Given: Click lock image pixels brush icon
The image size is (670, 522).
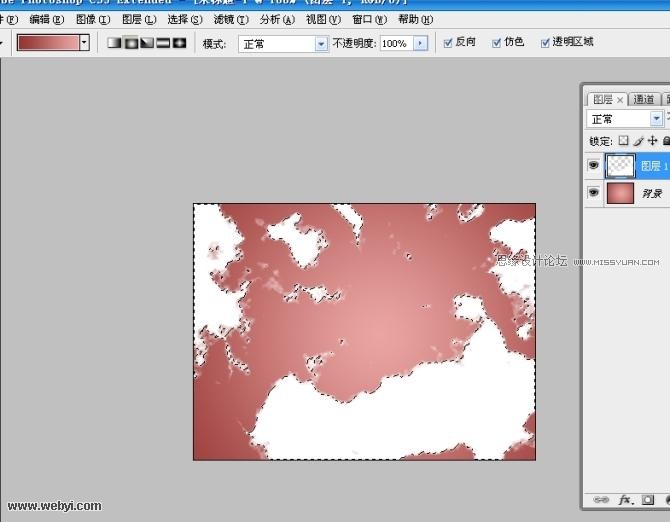Looking at the screenshot, I should (638, 141).
